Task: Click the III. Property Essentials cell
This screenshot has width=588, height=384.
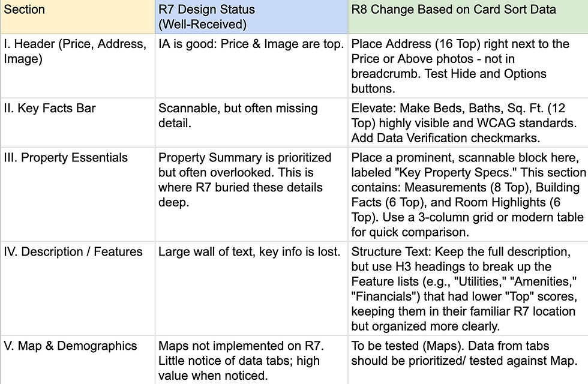Action: [x=77, y=194]
